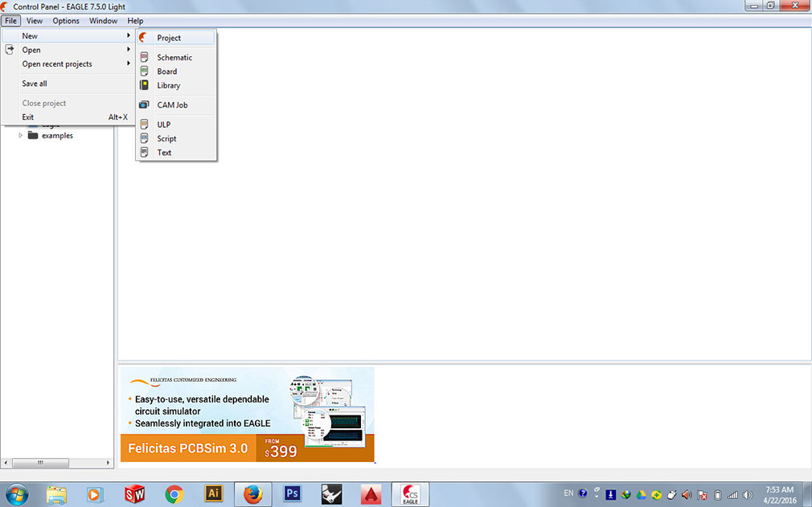Click Close project menu entry
The height and width of the screenshot is (507, 812).
[x=68, y=103]
